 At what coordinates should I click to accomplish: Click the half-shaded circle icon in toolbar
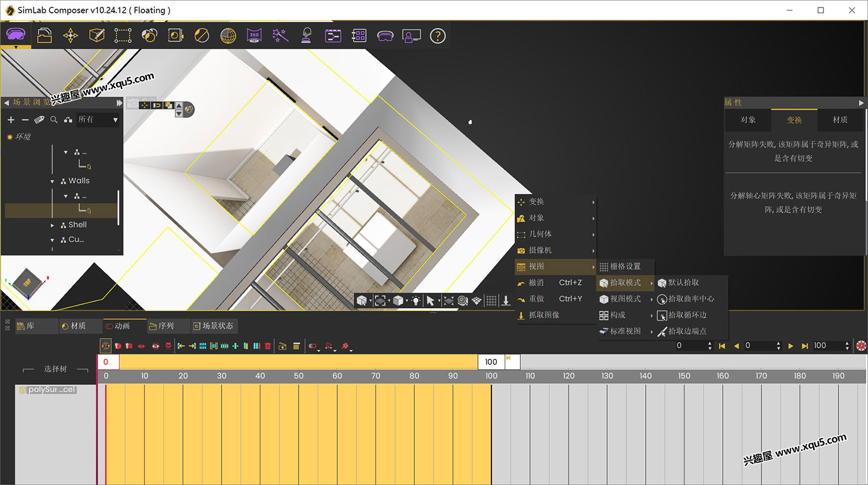pos(201,36)
